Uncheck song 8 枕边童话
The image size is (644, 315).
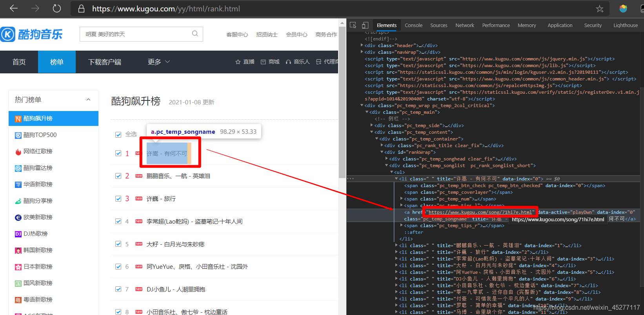[x=118, y=312]
